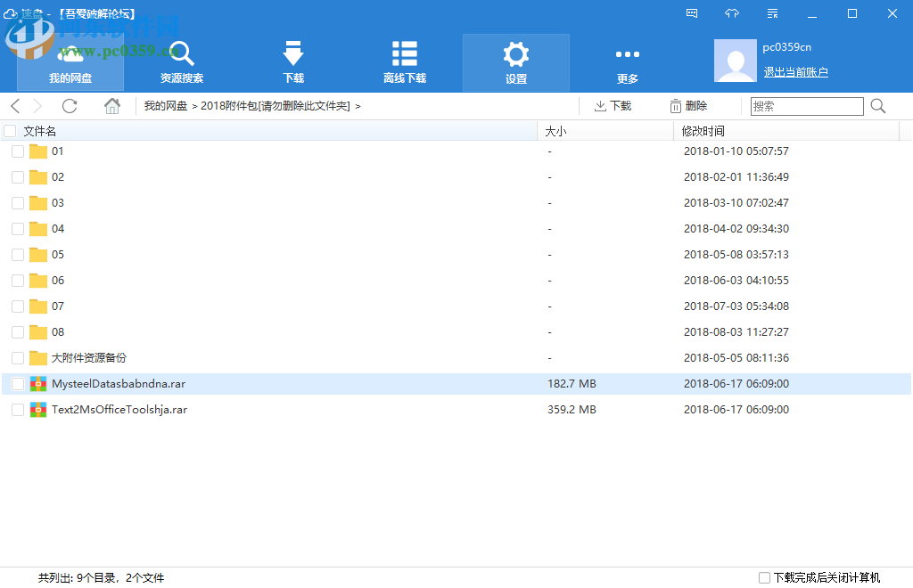Screen dimensions: 913x588
Task: Toggle the select-all checkbox beside 文件名
Action: pyautogui.click(x=10, y=131)
